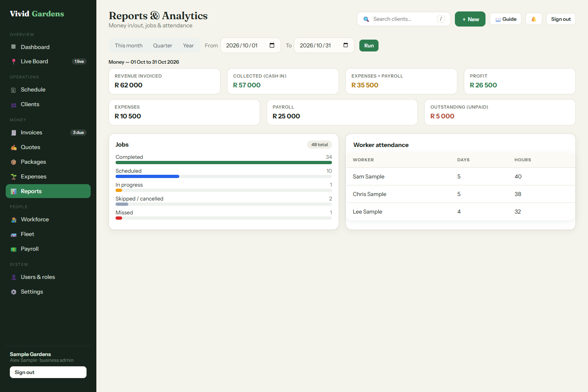Open the To date calendar picker
This screenshot has width=588, height=392.
point(345,45)
